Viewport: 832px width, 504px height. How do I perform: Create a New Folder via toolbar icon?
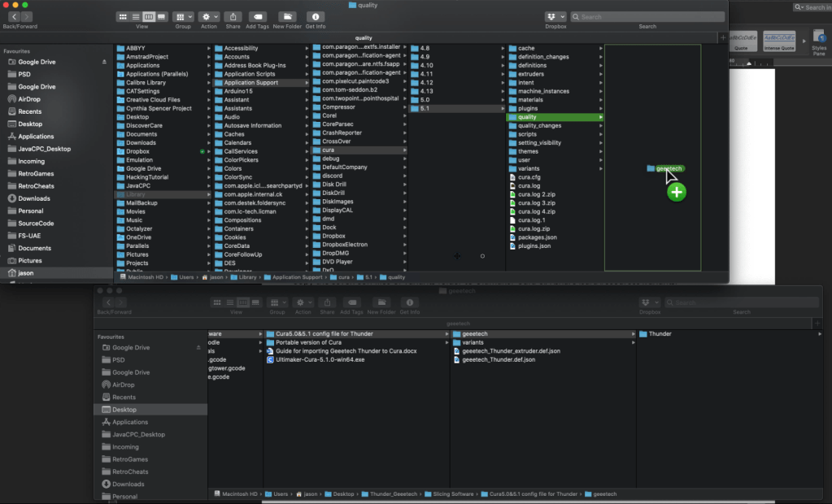[x=287, y=16]
